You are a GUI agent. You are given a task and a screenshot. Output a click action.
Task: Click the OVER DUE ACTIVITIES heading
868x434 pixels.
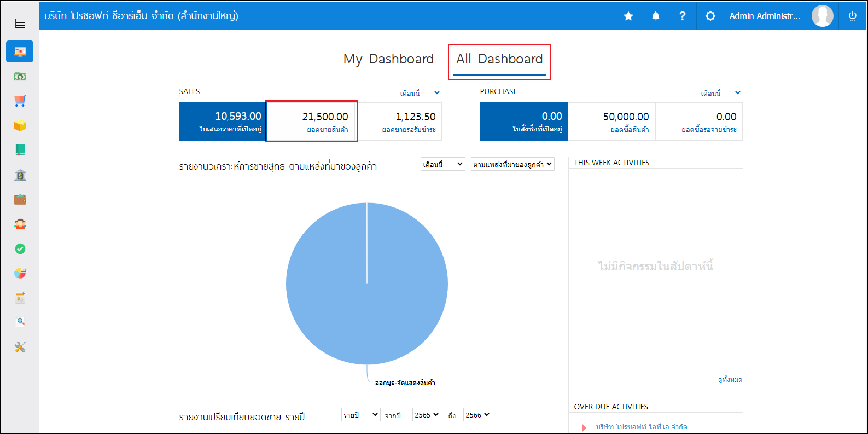point(611,407)
